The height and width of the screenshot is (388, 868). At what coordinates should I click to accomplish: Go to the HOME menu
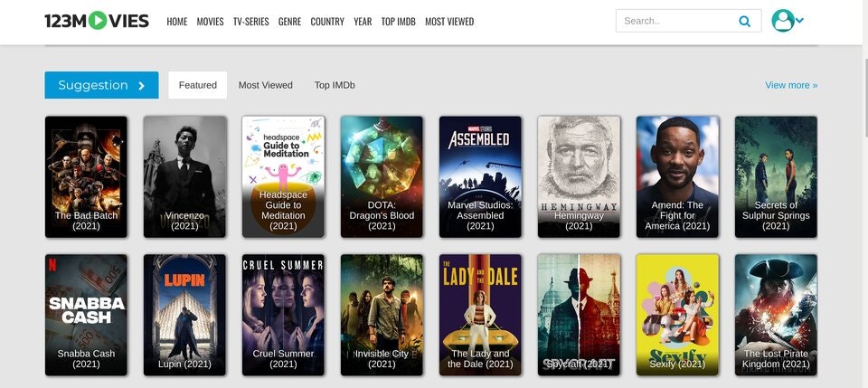point(177,22)
